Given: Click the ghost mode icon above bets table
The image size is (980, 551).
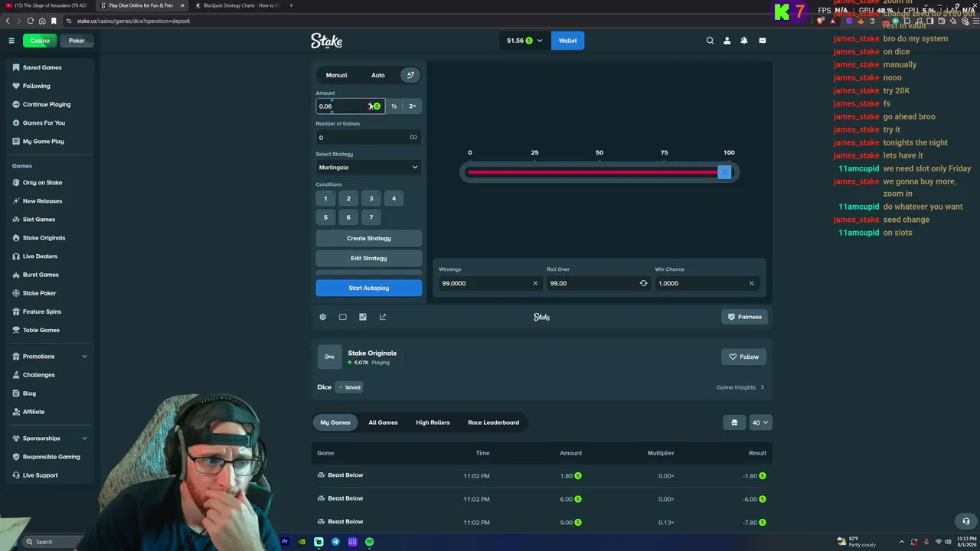Looking at the screenshot, I should click(x=734, y=422).
